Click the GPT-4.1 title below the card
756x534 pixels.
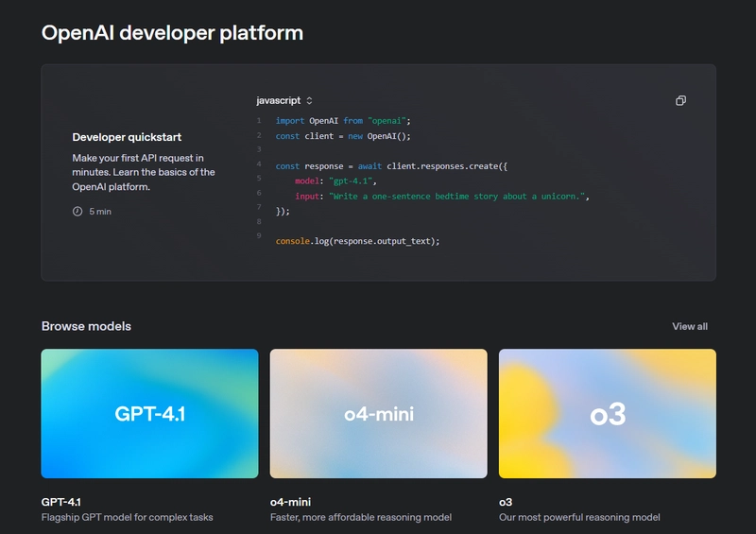(61, 502)
